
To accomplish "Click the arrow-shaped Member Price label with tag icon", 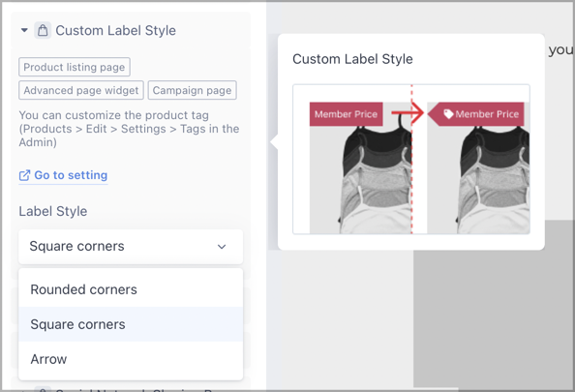I will (x=476, y=114).
